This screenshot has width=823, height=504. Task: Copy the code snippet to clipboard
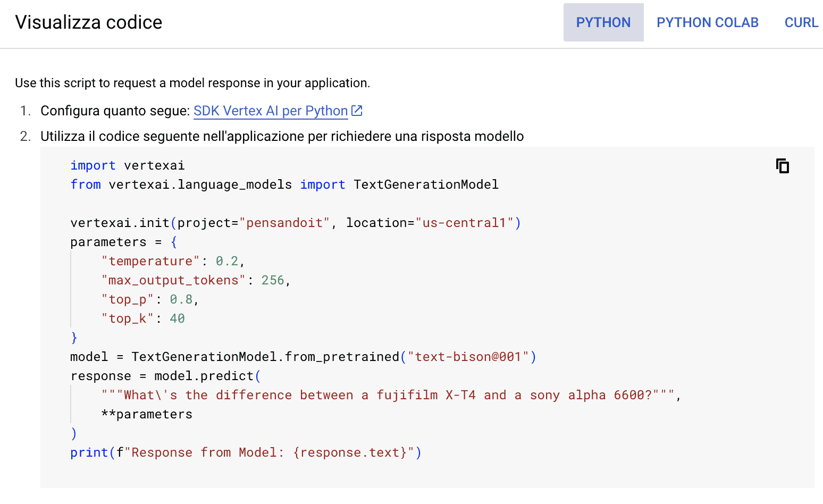[782, 166]
